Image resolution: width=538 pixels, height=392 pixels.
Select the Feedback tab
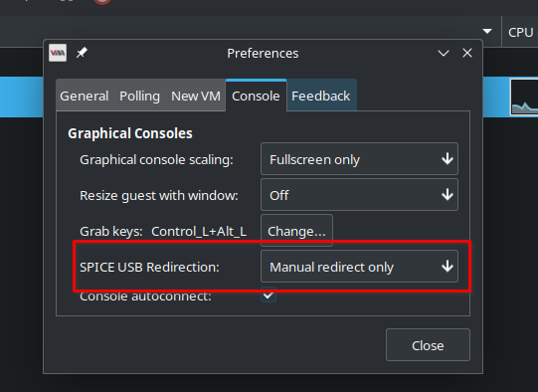click(321, 97)
